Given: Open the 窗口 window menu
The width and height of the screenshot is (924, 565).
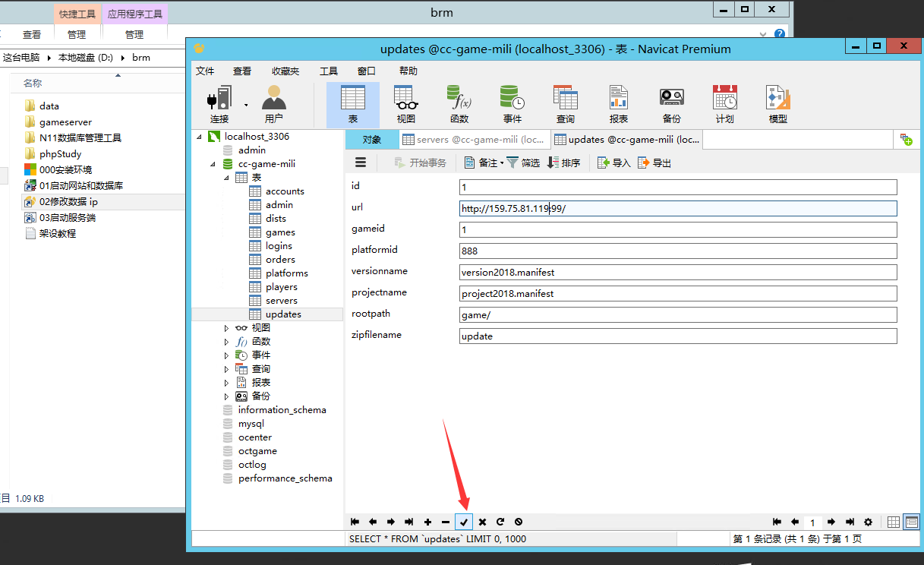Looking at the screenshot, I should [367, 71].
